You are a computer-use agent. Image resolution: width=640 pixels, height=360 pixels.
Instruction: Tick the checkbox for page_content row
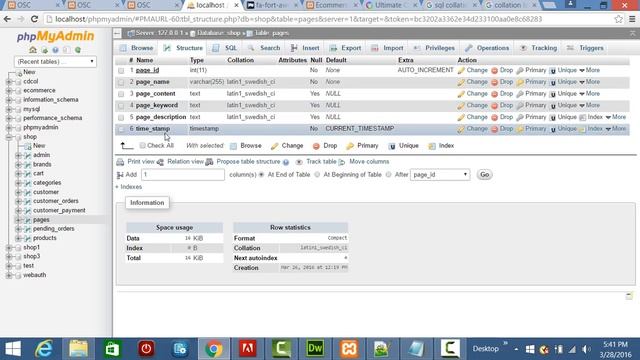click(121, 94)
